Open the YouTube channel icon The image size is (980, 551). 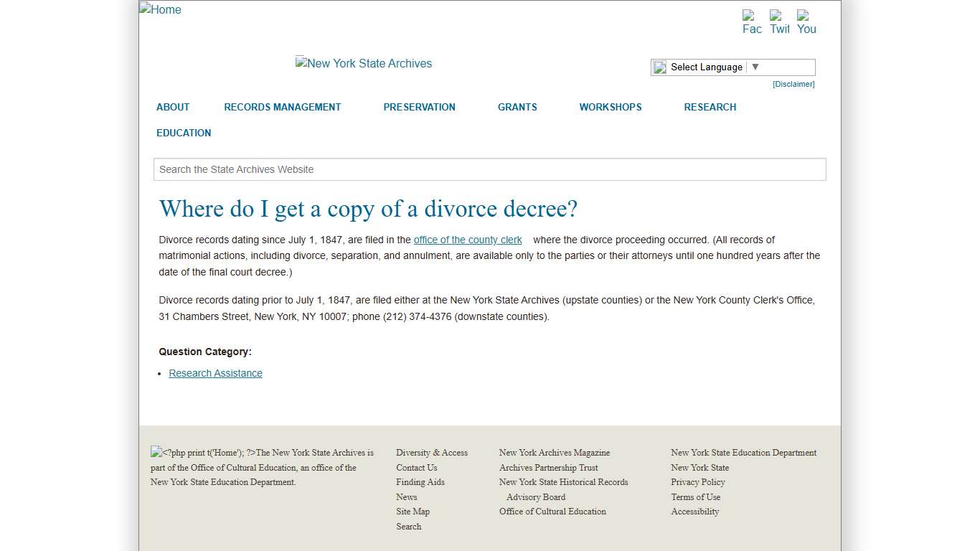coord(806,20)
